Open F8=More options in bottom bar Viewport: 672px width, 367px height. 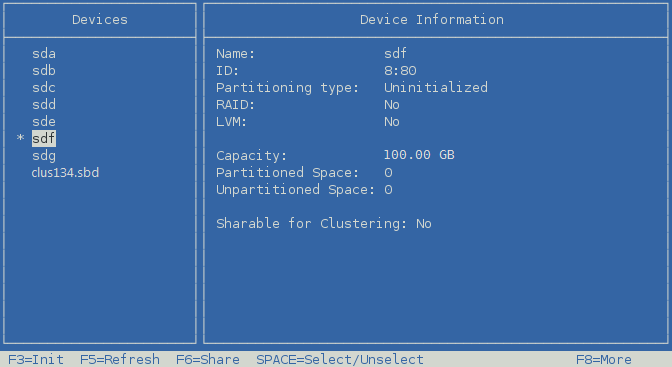(604, 359)
